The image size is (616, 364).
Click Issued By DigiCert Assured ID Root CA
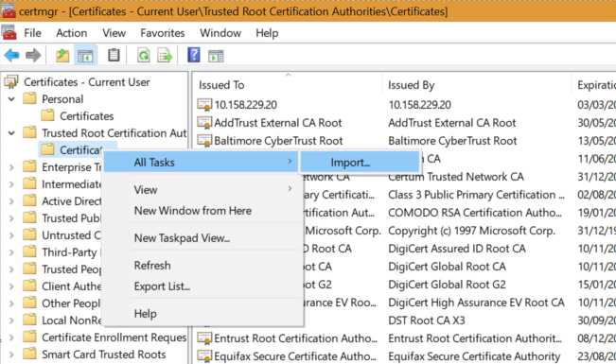[456, 249]
